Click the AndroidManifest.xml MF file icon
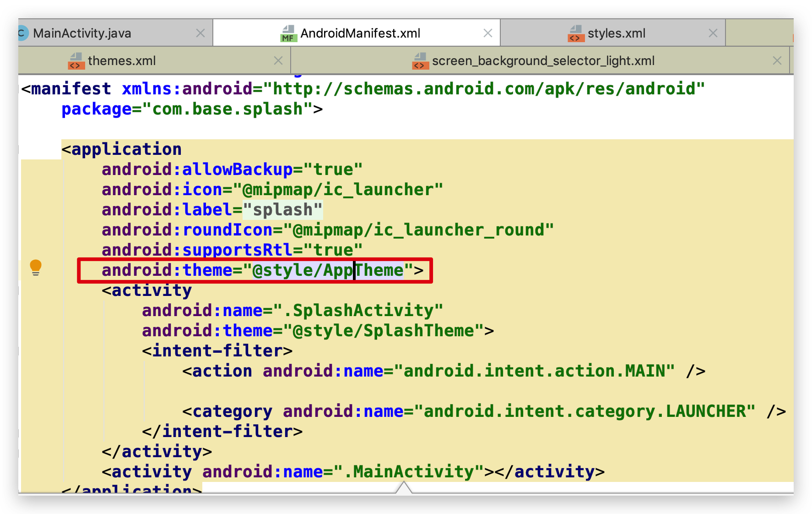This screenshot has width=812, height=514. pos(288,33)
